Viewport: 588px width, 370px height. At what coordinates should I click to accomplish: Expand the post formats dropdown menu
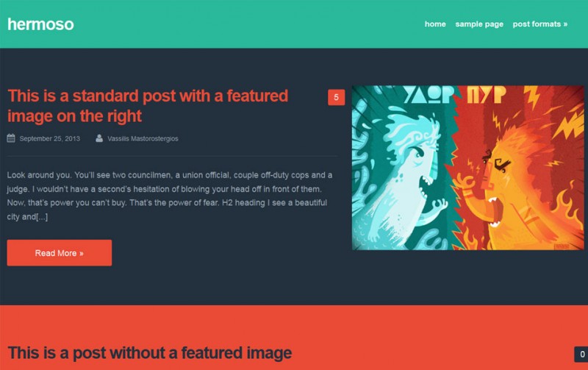[x=540, y=24]
